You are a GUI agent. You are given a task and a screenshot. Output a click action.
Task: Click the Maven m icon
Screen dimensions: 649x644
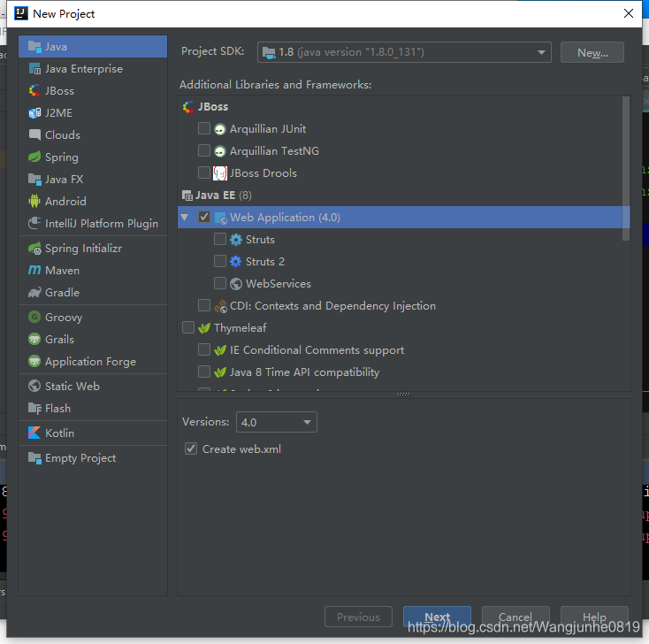(x=34, y=270)
